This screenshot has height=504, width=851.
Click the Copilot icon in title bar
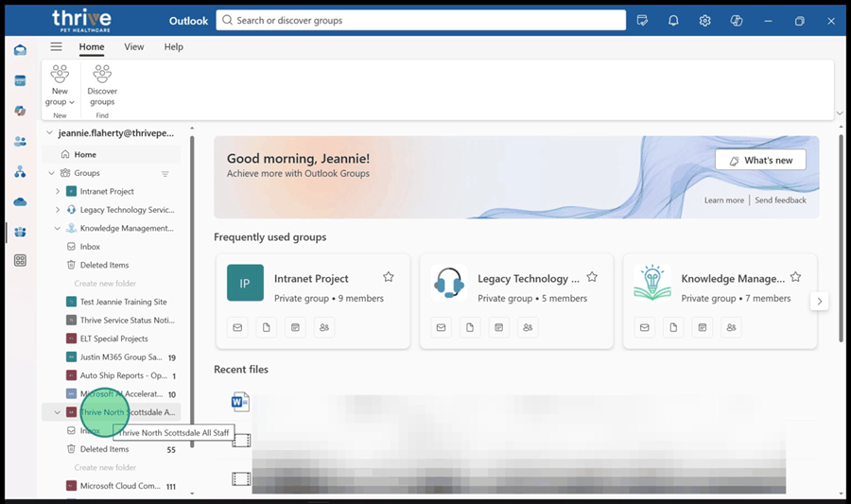(x=737, y=21)
